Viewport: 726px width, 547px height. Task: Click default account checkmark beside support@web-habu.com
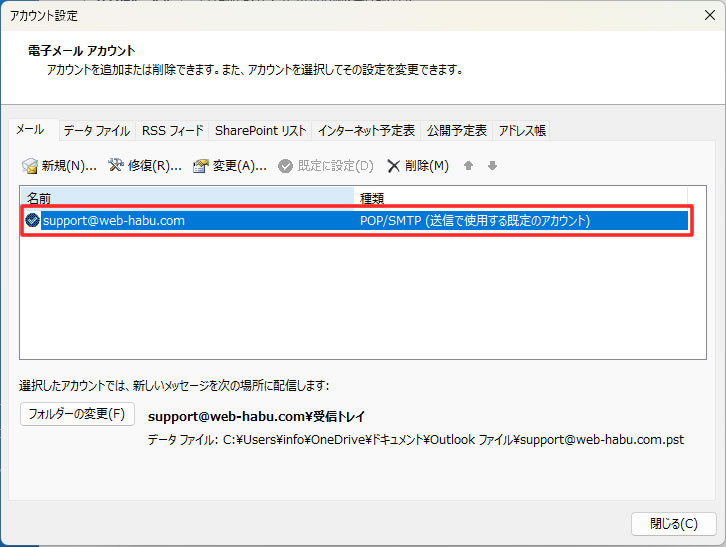tap(32, 221)
